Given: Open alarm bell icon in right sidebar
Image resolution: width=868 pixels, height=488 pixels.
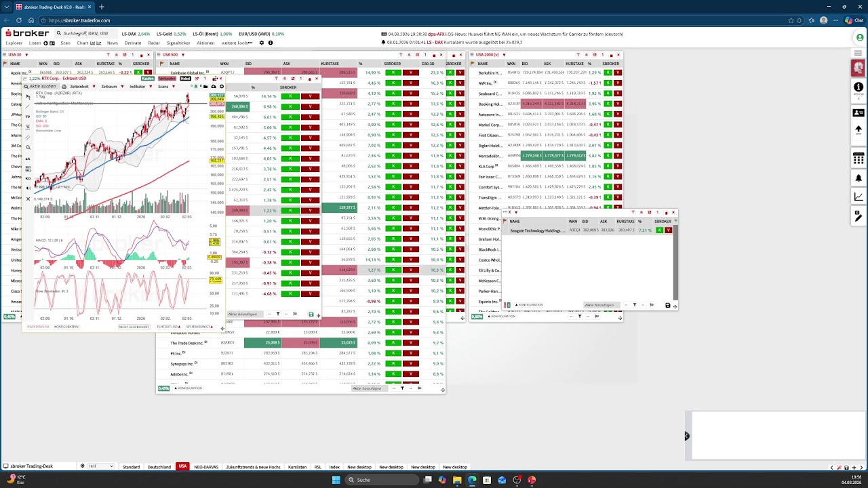Looking at the screenshot, I should (x=859, y=178).
